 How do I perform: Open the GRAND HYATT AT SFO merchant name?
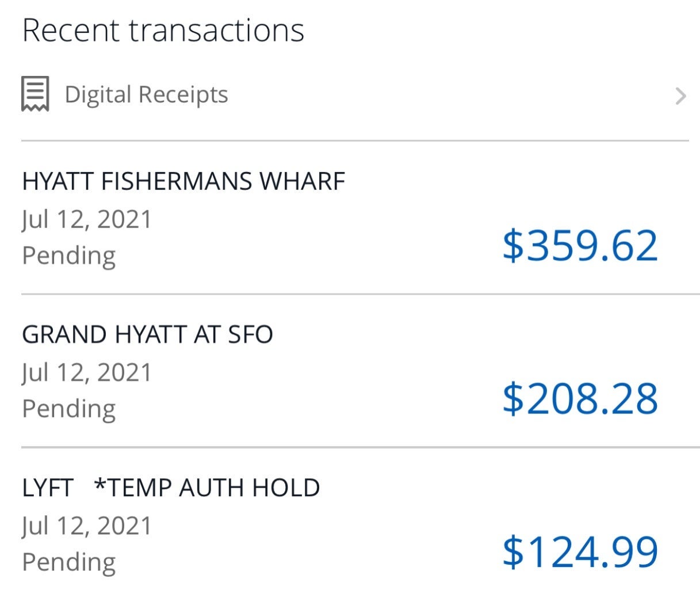[x=147, y=334]
